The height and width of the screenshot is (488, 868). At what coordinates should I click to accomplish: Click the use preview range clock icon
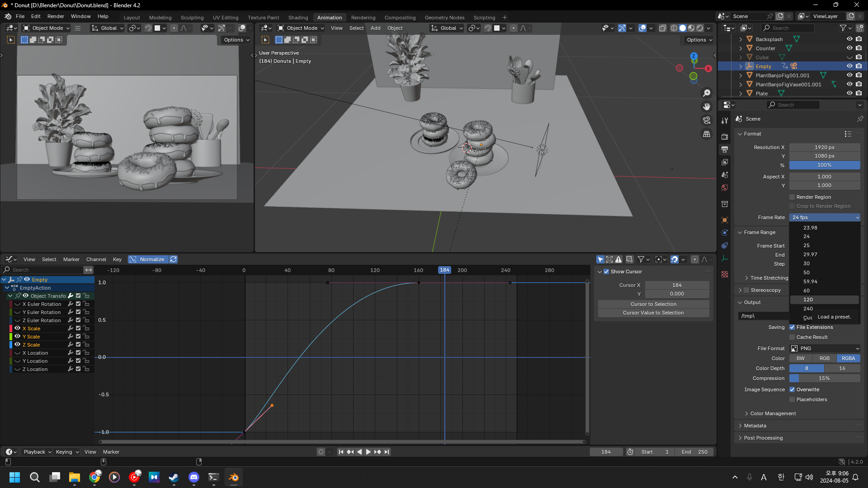(630, 452)
